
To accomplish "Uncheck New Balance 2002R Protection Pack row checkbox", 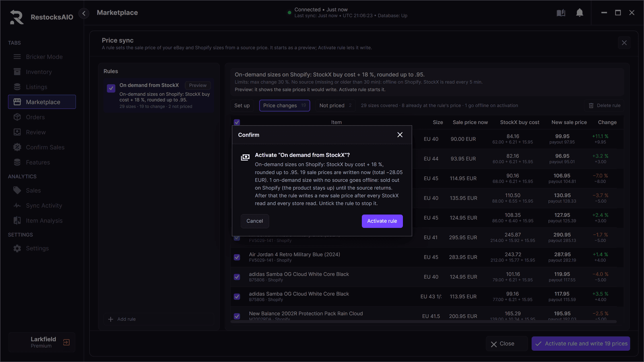I will (237, 317).
